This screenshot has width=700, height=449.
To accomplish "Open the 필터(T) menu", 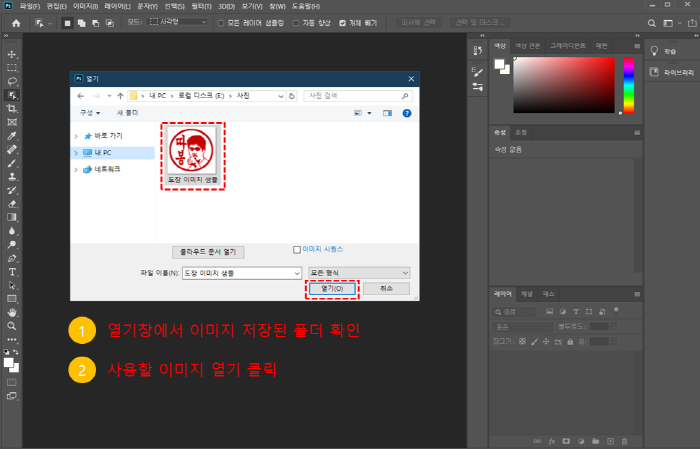I will [201, 6].
